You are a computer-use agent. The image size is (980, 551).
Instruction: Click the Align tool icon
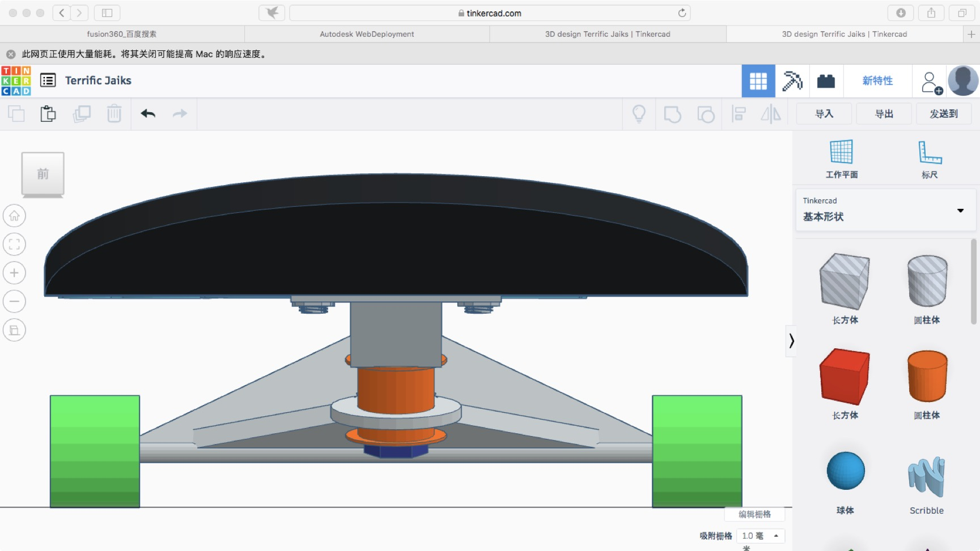(x=739, y=114)
